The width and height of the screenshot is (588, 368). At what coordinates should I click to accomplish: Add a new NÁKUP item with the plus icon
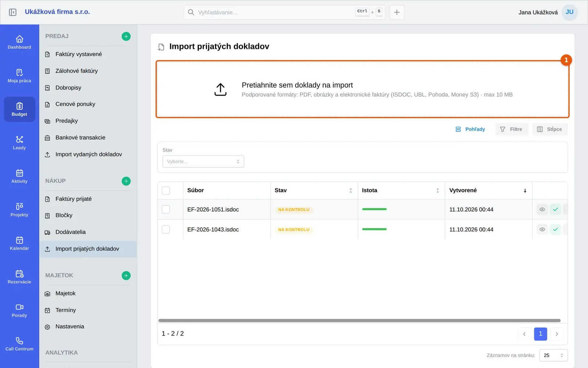tap(126, 181)
